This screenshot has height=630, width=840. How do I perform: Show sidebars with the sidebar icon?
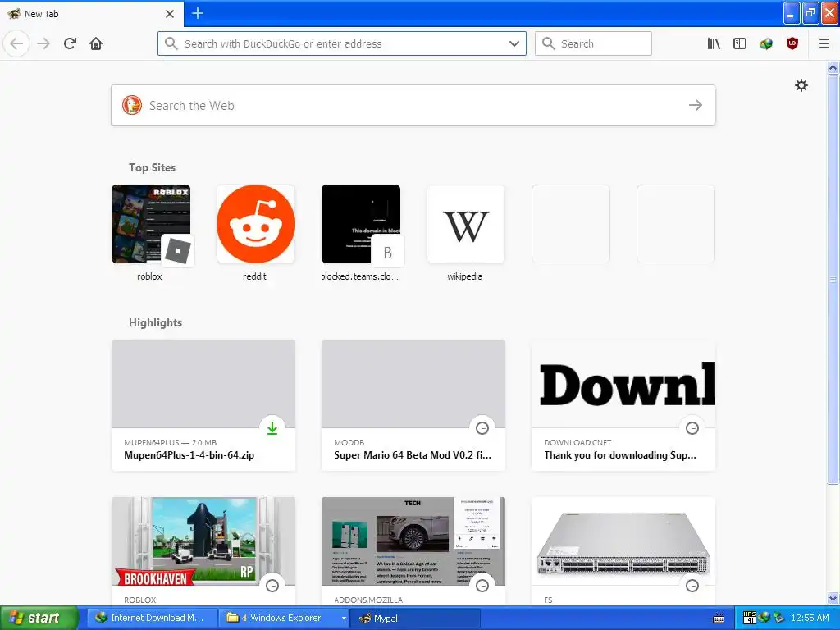740,43
